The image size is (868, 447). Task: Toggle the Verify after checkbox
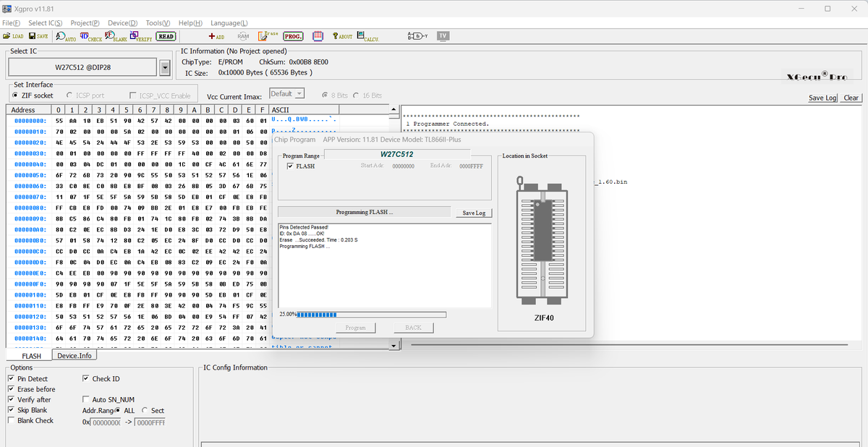11,399
